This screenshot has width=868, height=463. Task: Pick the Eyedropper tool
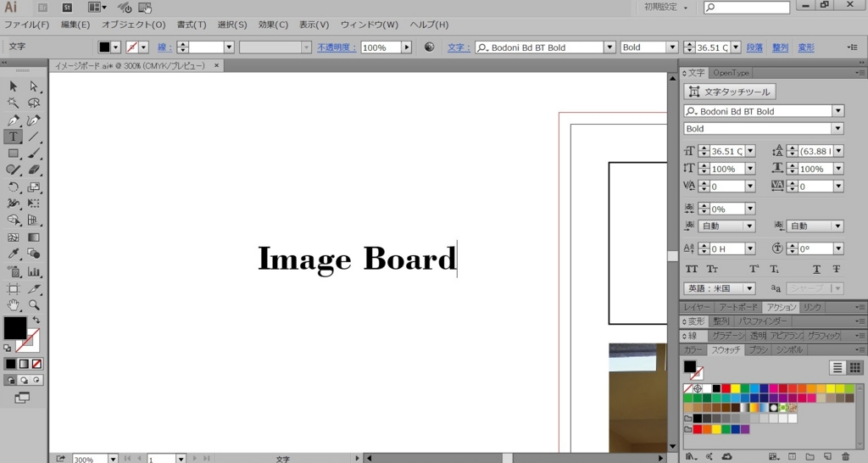click(14, 254)
